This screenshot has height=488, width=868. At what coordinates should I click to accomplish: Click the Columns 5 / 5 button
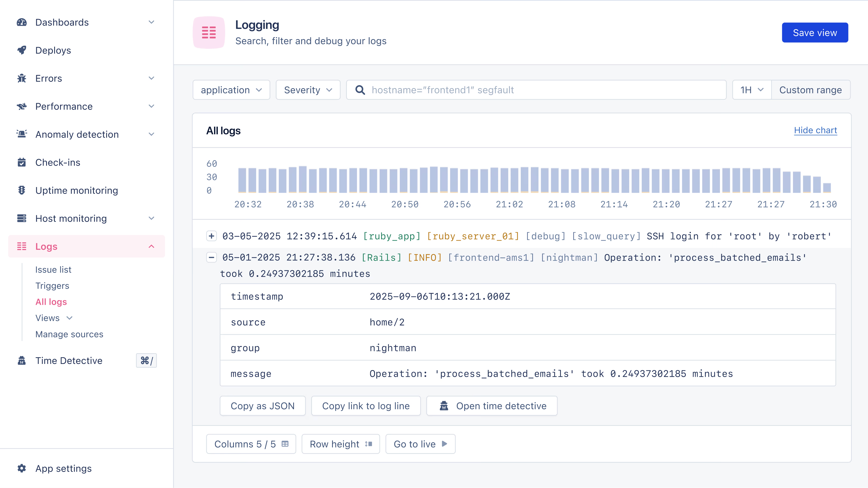click(x=251, y=444)
